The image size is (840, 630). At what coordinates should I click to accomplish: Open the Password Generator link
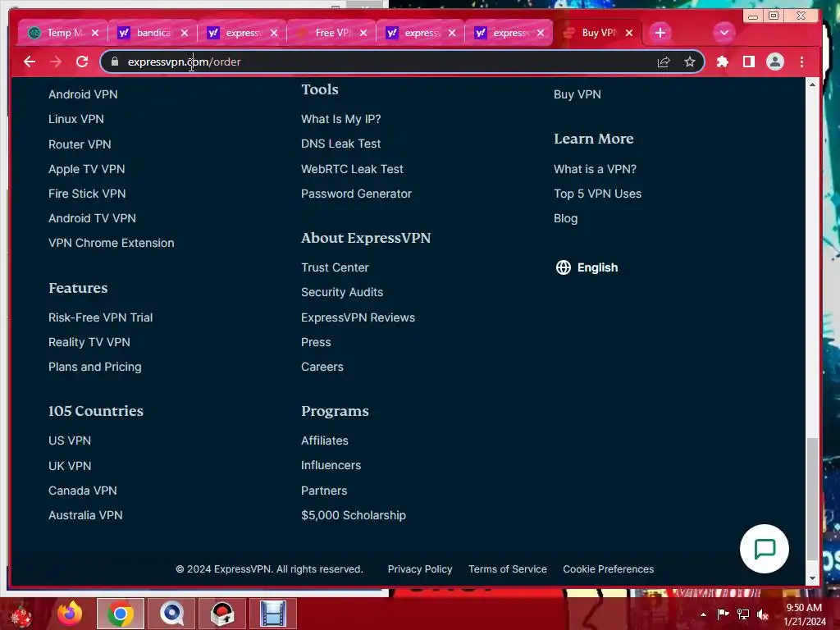tap(356, 194)
